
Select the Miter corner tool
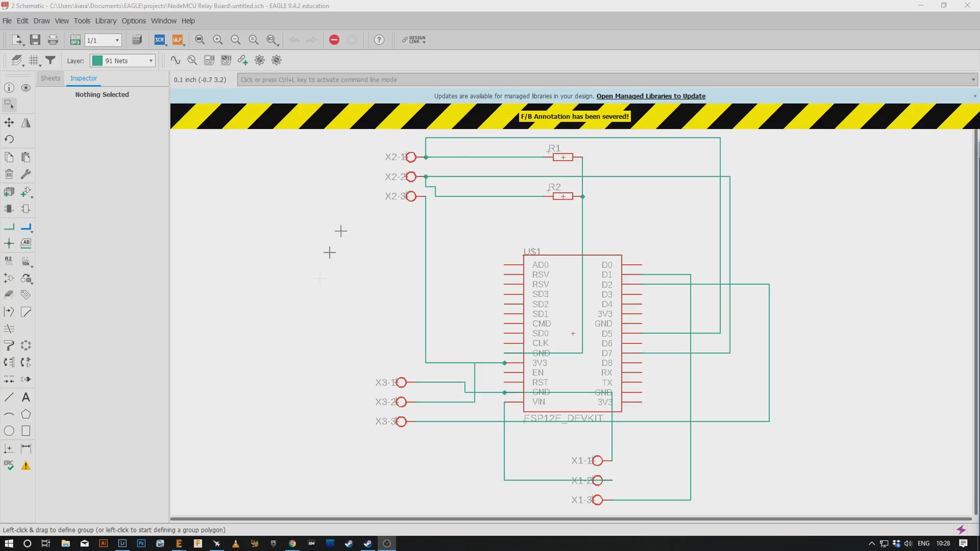coord(26,312)
